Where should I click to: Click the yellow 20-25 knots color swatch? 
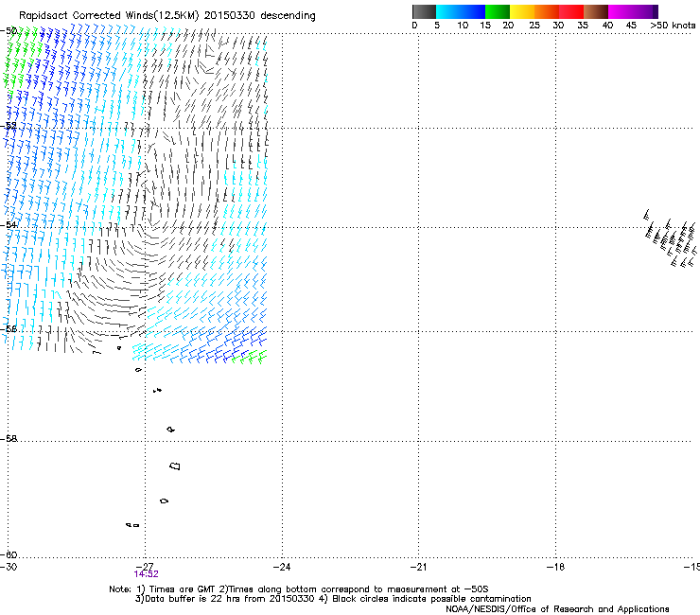tap(522, 11)
